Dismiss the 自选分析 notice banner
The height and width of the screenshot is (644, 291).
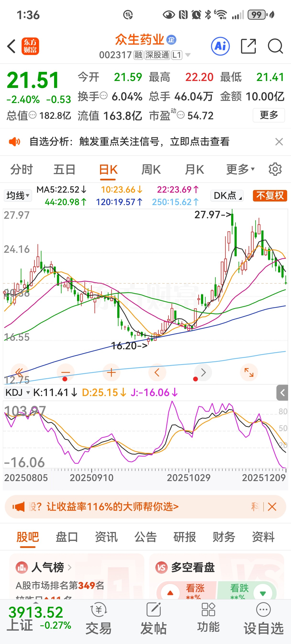(x=279, y=142)
